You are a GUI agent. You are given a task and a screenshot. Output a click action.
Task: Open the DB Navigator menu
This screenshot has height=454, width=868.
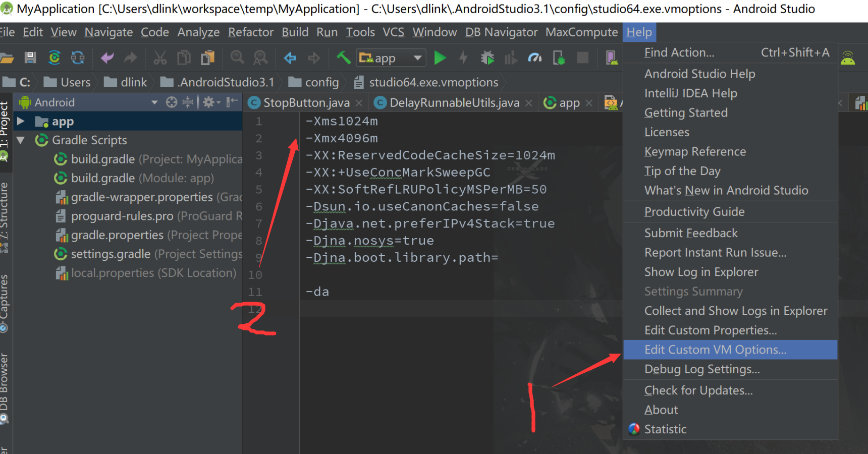[501, 32]
